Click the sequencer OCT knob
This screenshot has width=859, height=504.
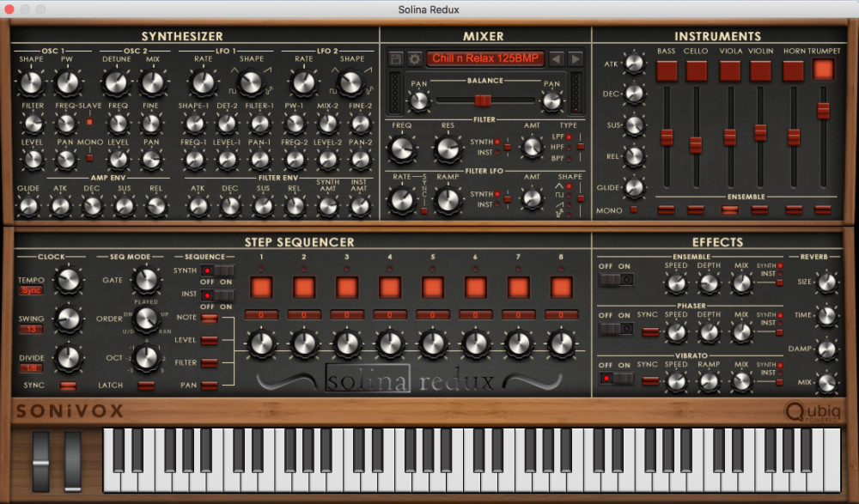point(146,358)
